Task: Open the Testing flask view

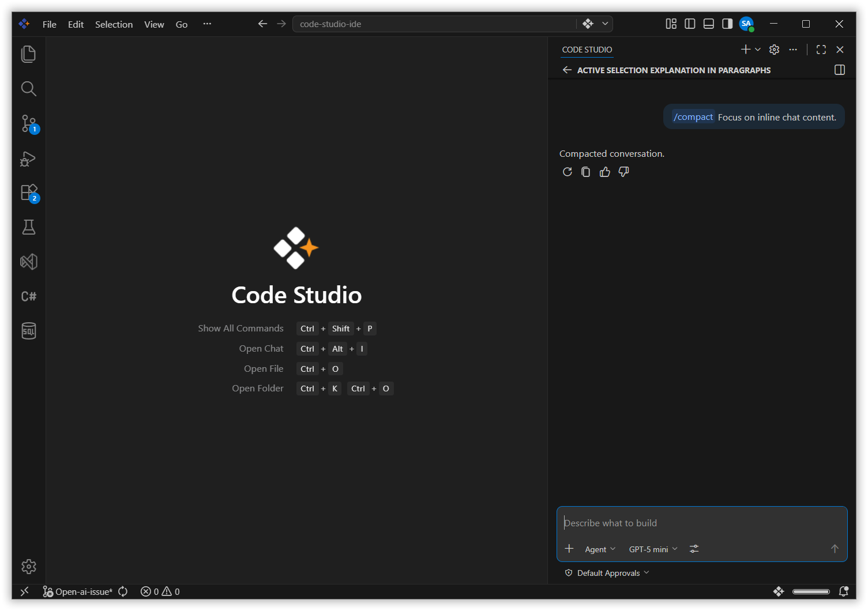Action: coord(28,227)
